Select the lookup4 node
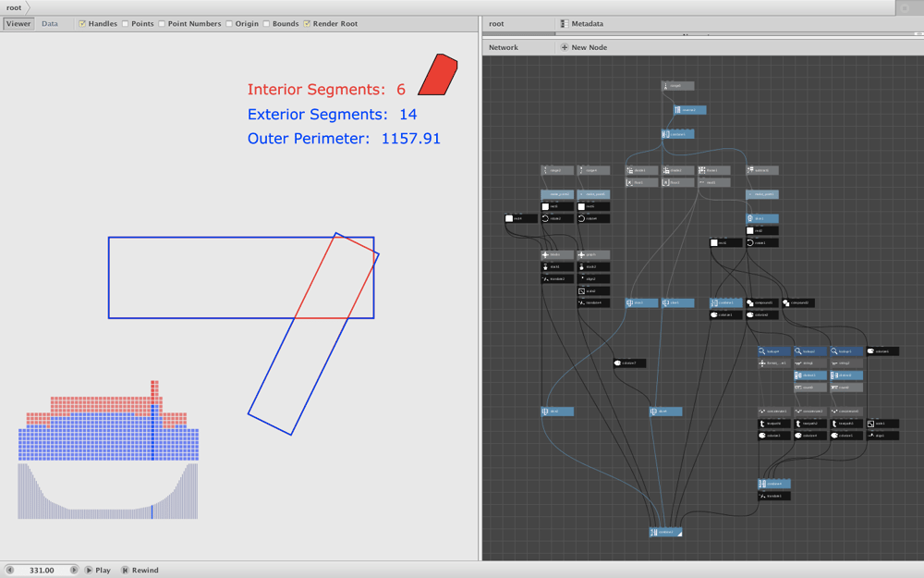Screen dimensions: 924x578 (774, 350)
